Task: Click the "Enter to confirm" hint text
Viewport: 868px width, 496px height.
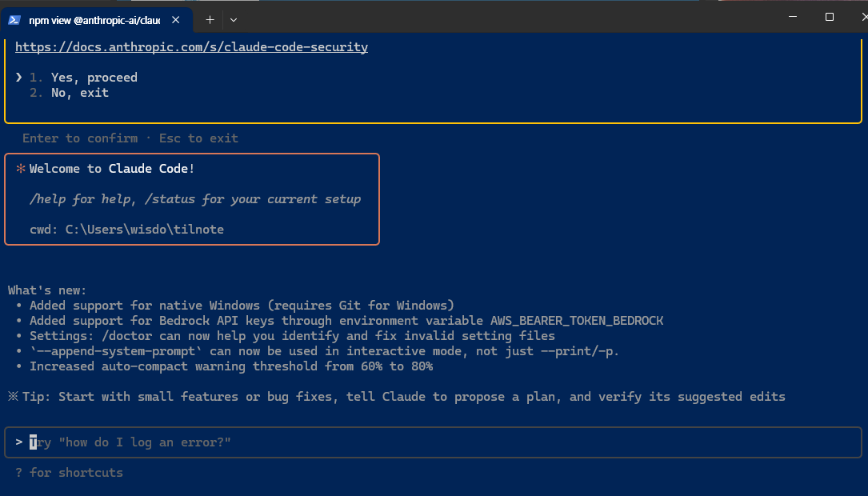Action: pyautogui.click(x=79, y=138)
